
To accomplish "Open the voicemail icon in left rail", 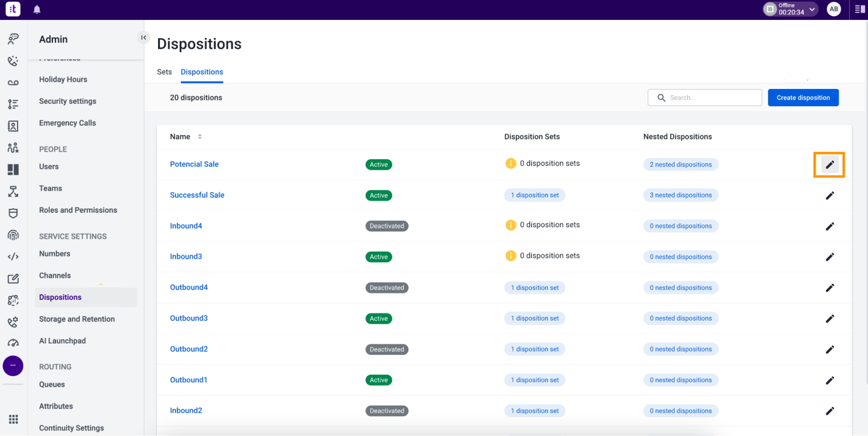I will (x=13, y=82).
